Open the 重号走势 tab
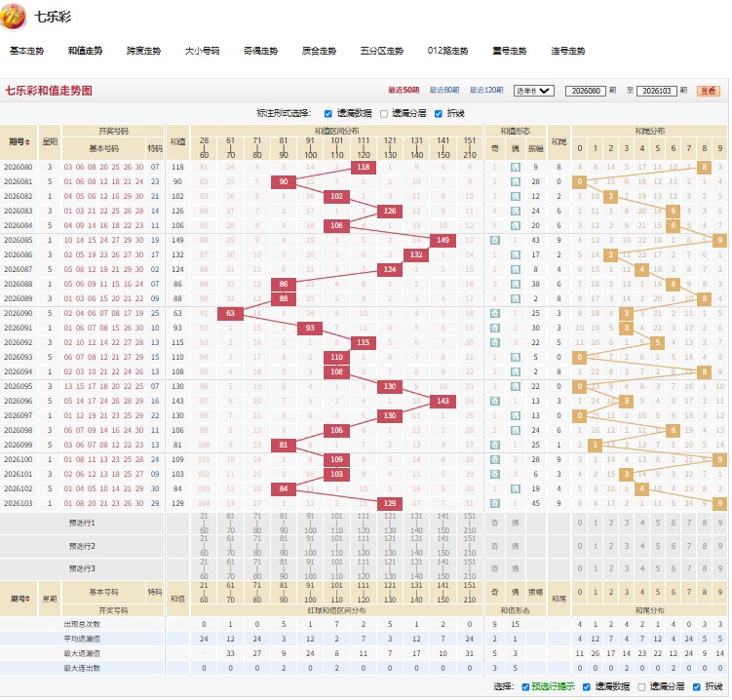 click(510, 51)
